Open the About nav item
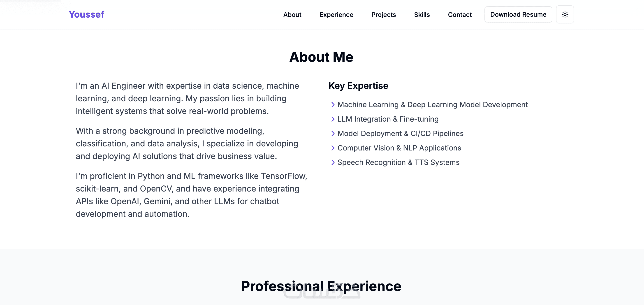The width and height of the screenshot is (644, 305). [x=292, y=15]
